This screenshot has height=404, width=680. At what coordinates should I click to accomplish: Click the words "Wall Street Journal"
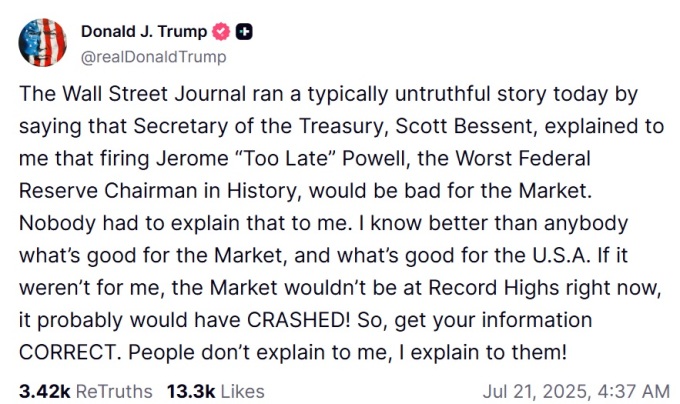pos(154,94)
